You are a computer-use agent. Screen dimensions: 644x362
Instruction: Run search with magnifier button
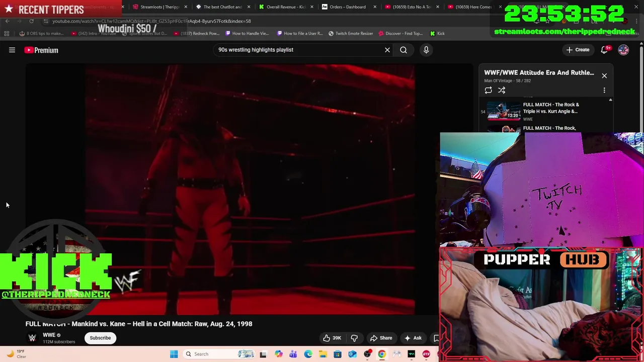pyautogui.click(x=404, y=50)
